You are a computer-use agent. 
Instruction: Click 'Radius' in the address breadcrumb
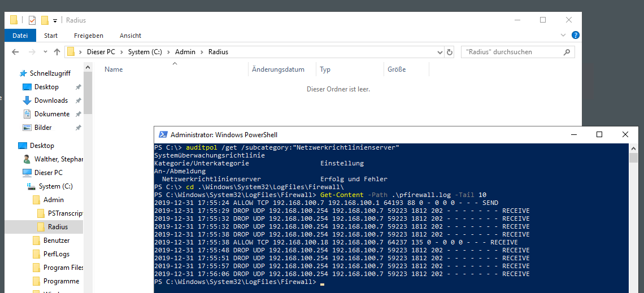(218, 52)
